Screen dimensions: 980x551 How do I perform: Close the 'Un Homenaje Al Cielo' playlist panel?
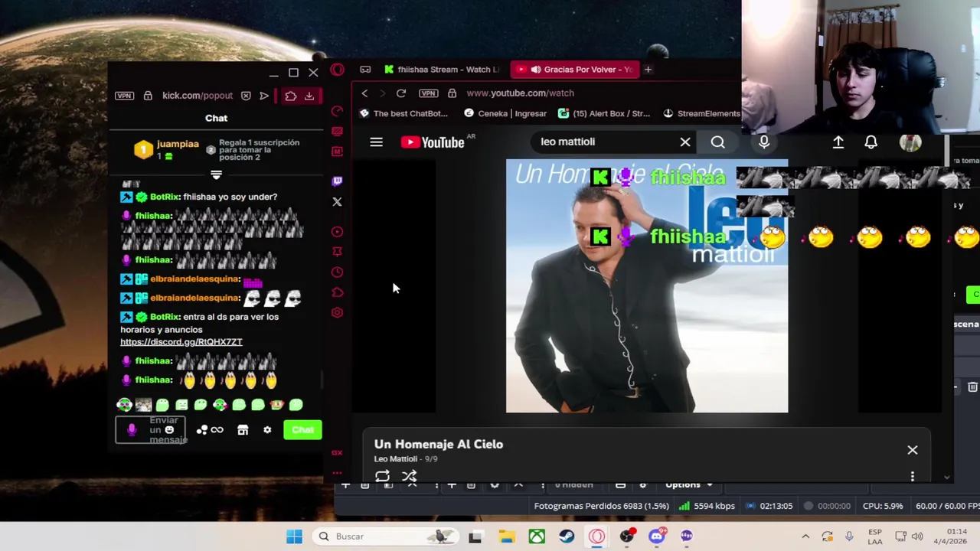tap(913, 450)
